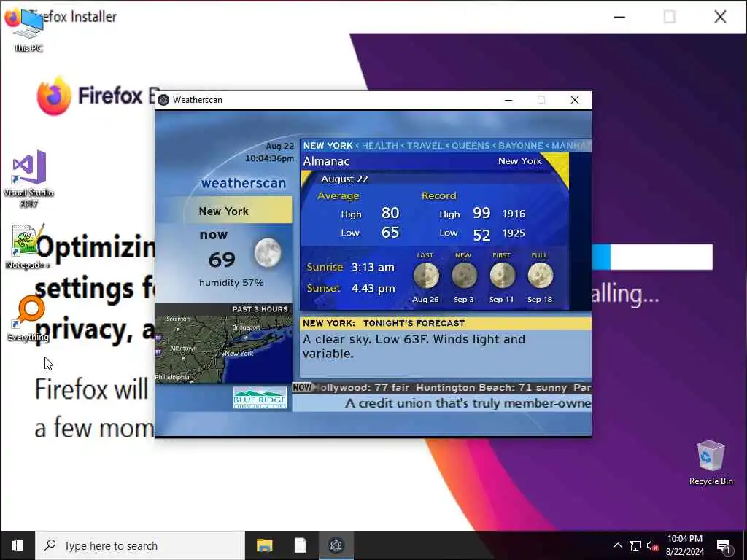Click the FULL moon phase icon
Screen dimensions: 747x560
(541, 276)
